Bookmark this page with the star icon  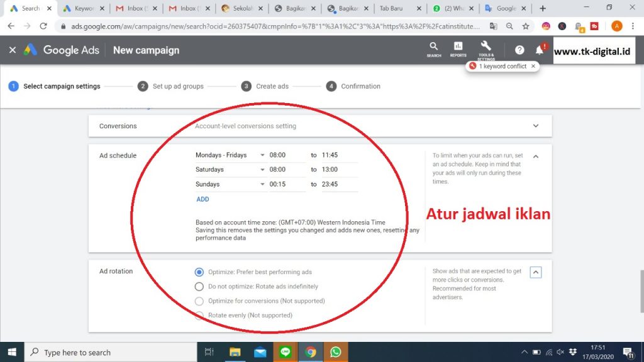(526, 26)
